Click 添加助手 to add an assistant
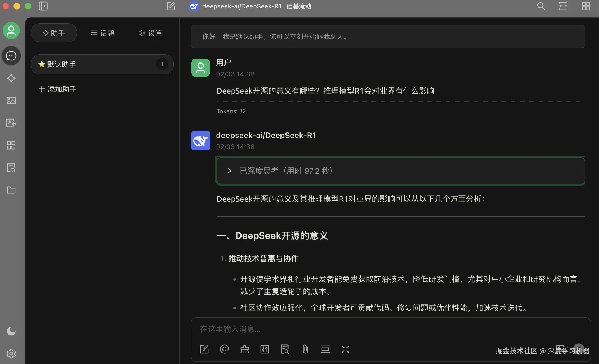 (58, 89)
